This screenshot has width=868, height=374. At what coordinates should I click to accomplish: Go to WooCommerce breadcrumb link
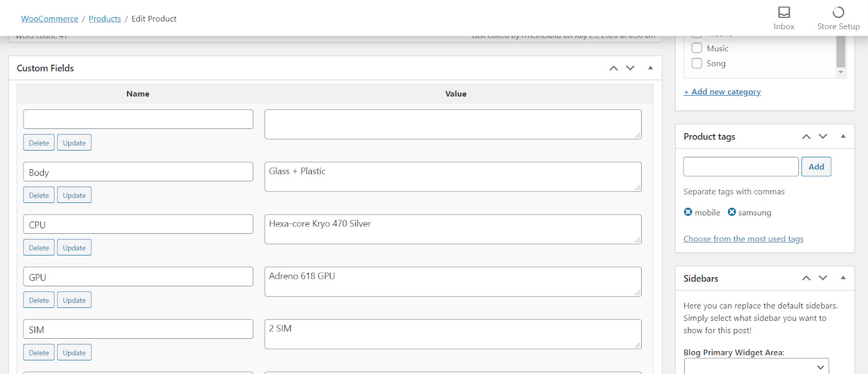pyautogui.click(x=50, y=19)
